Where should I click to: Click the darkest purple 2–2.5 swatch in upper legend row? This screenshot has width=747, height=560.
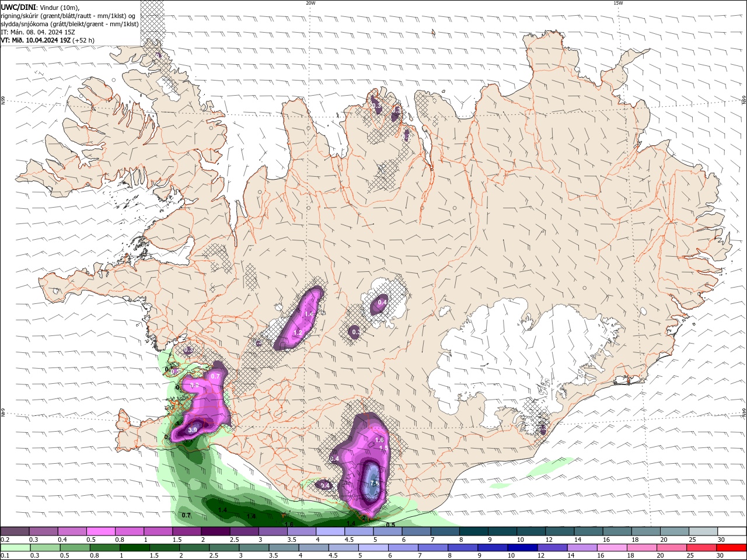(x=215, y=531)
